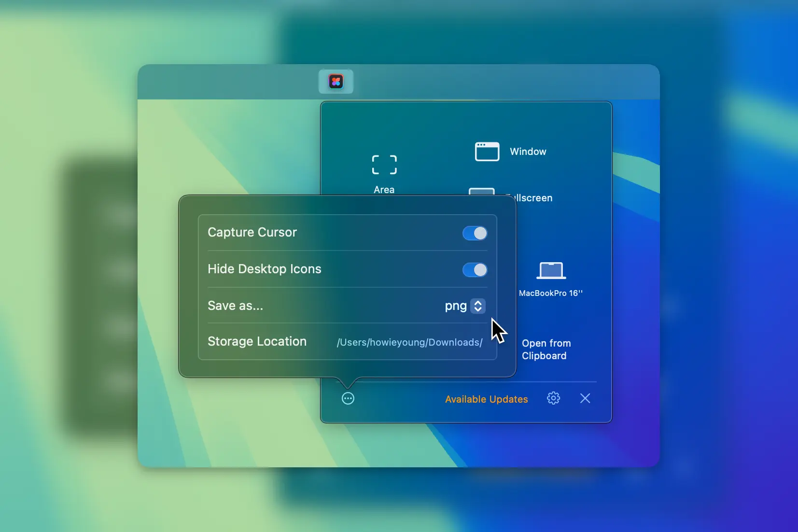
Task: Click the storage path /Users/howieyoung/Downloads/
Action: click(409, 342)
